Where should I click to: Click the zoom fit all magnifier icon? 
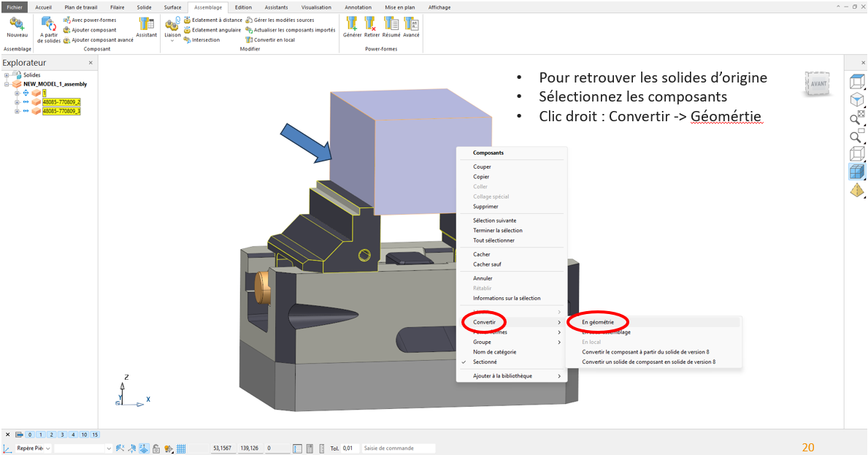tap(857, 118)
